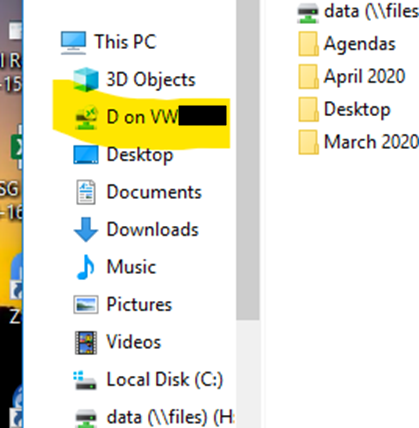Open Downloads in the navigation pane
This screenshot has height=428, width=419.
pyautogui.click(x=153, y=229)
